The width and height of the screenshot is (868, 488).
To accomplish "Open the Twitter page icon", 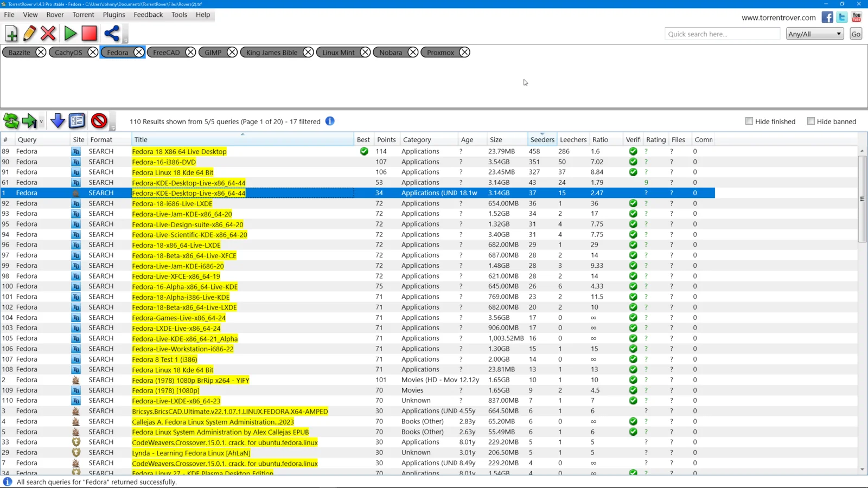I will pyautogui.click(x=842, y=17).
